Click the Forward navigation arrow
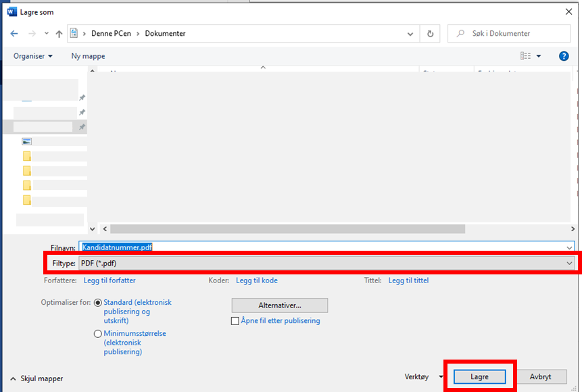Image resolution: width=582 pixels, height=392 pixels. click(x=31, y=33)
